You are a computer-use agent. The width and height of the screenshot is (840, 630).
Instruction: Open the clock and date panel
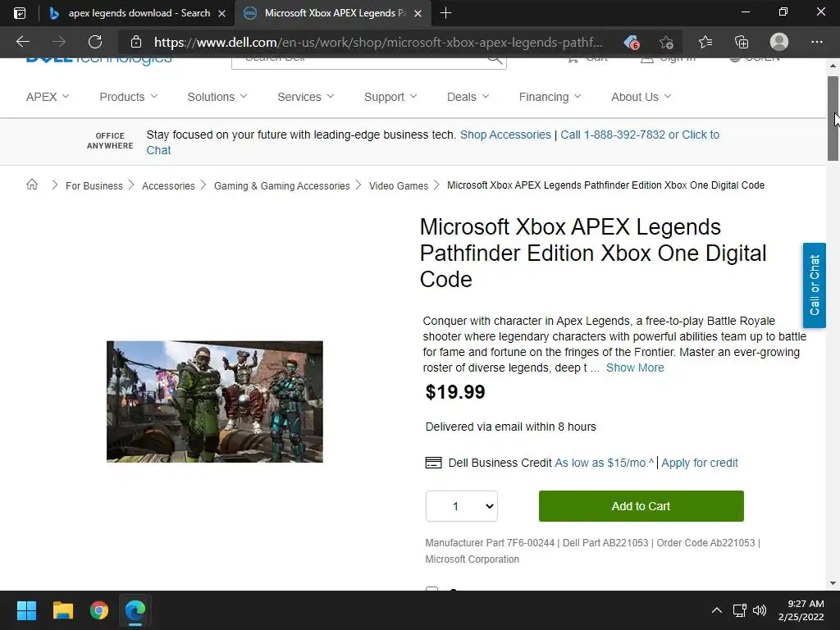(x=801, y=610)
